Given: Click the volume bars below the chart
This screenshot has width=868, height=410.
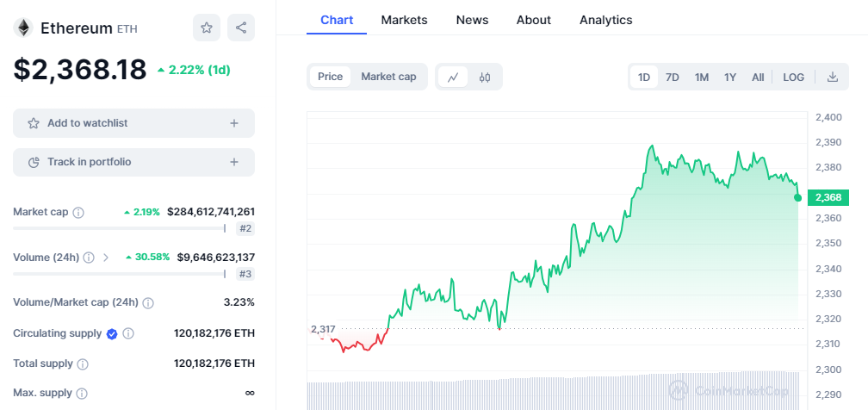Looking at the screenshot, I should [x=554, y=392].
